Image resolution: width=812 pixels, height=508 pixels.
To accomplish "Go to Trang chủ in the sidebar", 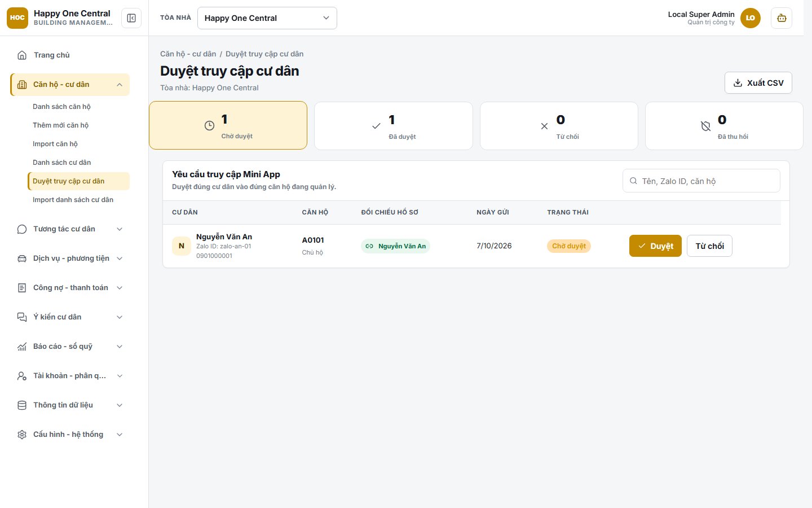I will pos(70,55).
